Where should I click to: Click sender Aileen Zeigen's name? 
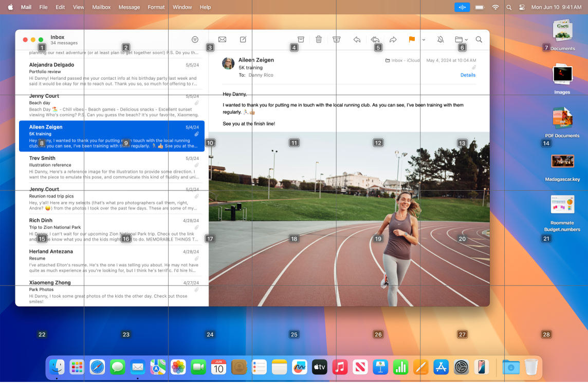pos(255,60)
